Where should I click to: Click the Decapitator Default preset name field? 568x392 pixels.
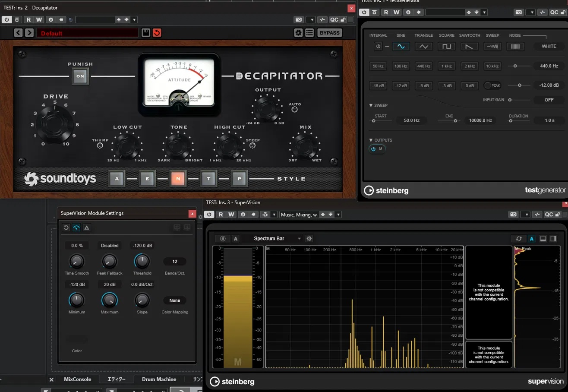pos(88,33)
